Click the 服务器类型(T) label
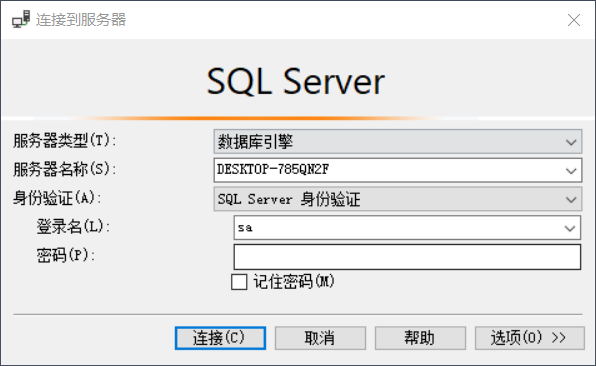596x366 pixels. (x=64, y=141)
